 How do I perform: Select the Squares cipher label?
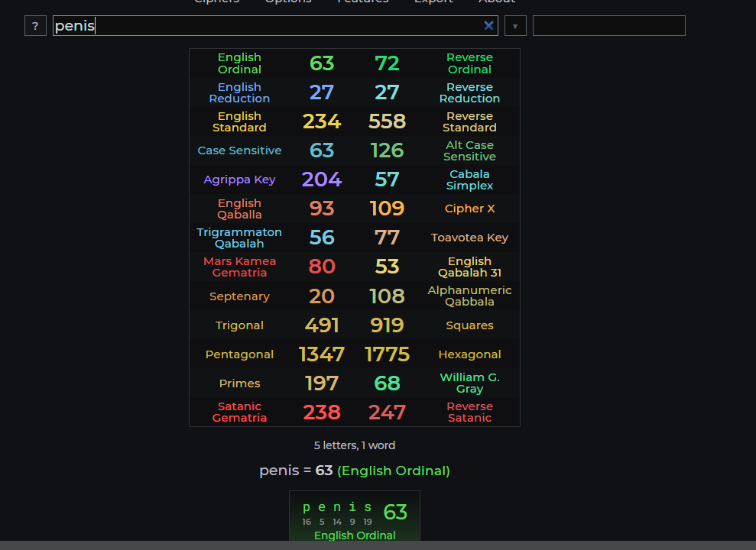pos(469,325)
